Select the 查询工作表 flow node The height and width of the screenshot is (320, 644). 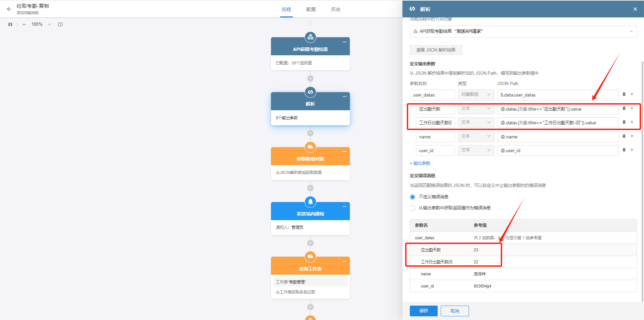click(310, 278)
